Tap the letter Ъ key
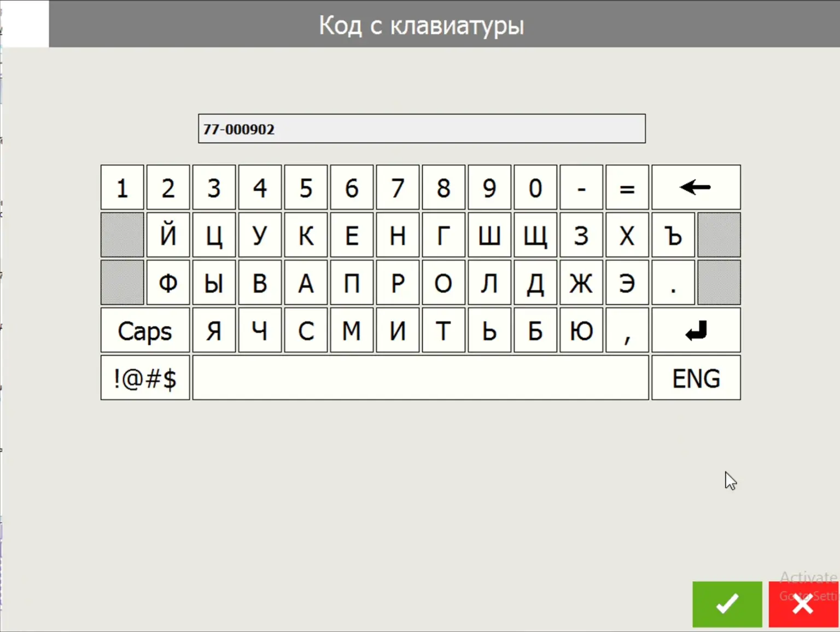The height and width of the screenshot is (632, 840). 673,235
